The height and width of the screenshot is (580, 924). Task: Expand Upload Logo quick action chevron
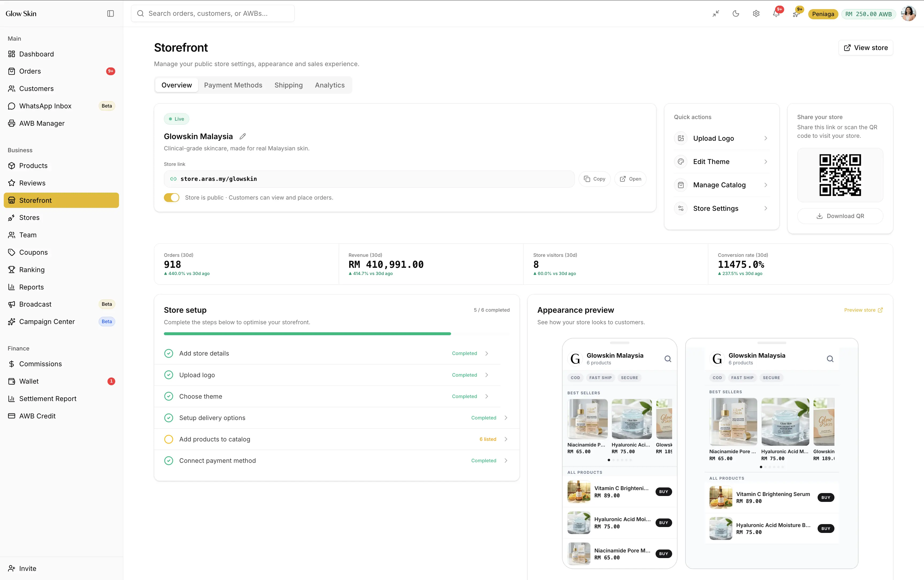[766, 139]
